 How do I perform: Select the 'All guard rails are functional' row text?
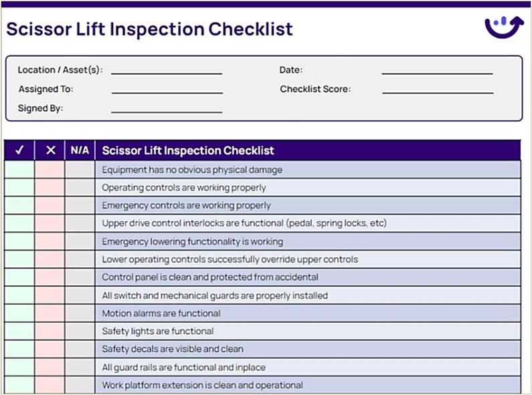183,368
